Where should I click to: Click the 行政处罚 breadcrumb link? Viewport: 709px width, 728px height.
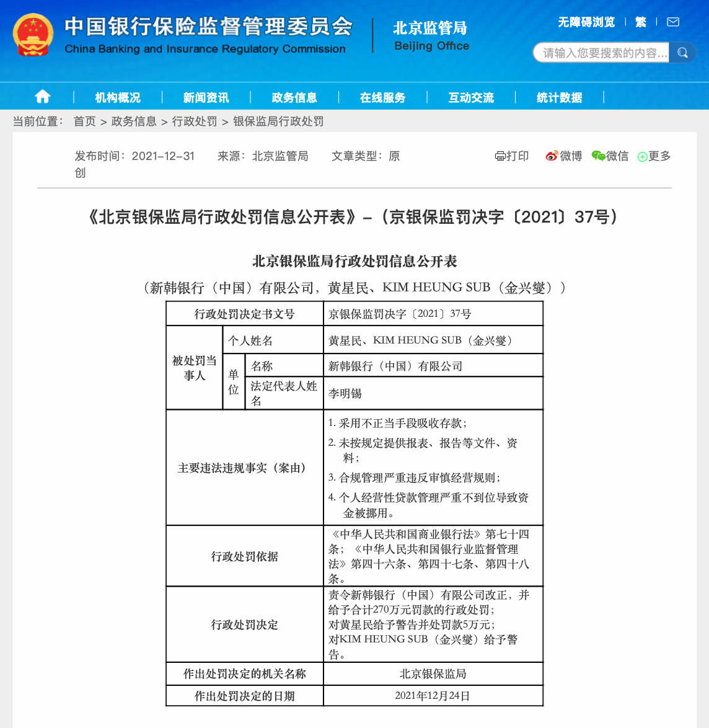pos(194,122)
